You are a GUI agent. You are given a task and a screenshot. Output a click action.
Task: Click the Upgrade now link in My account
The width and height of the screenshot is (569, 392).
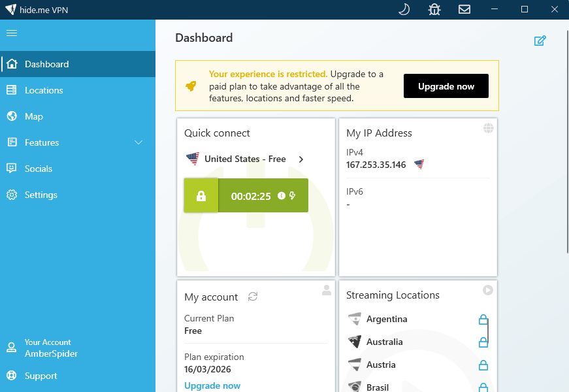pyautogui.click(x=212, y=385)
